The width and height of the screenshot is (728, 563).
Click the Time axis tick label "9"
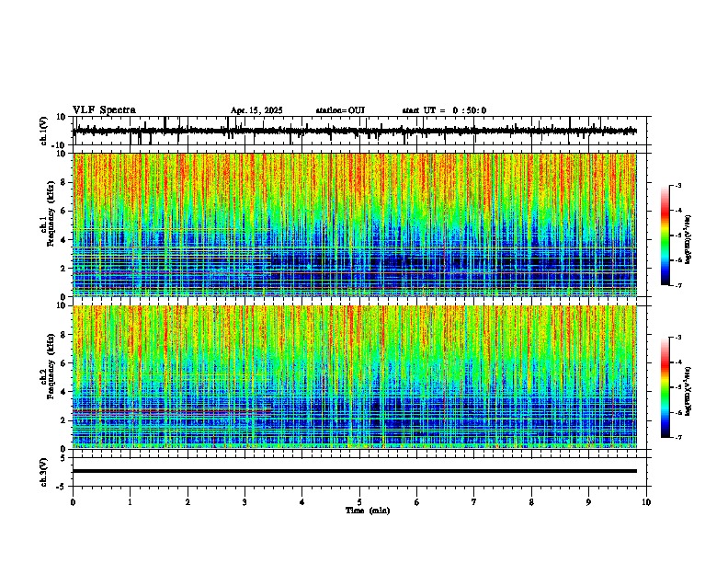[x=588, y=502]
